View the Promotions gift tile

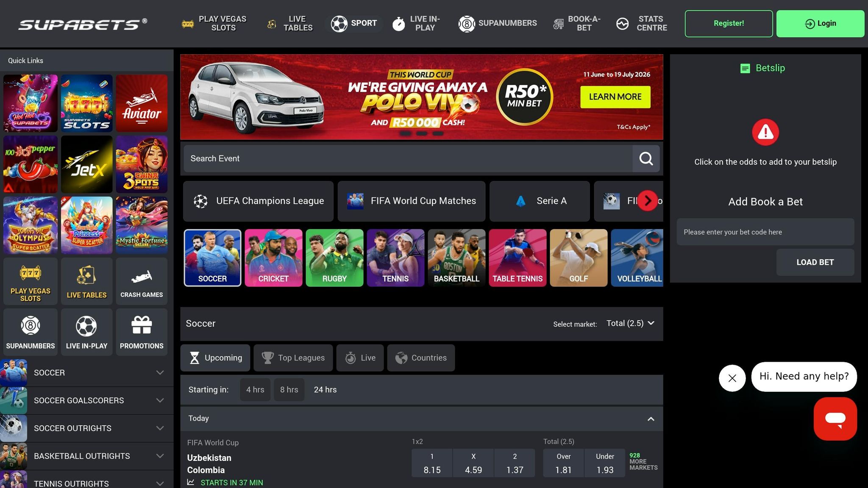(x=142, y=332)
